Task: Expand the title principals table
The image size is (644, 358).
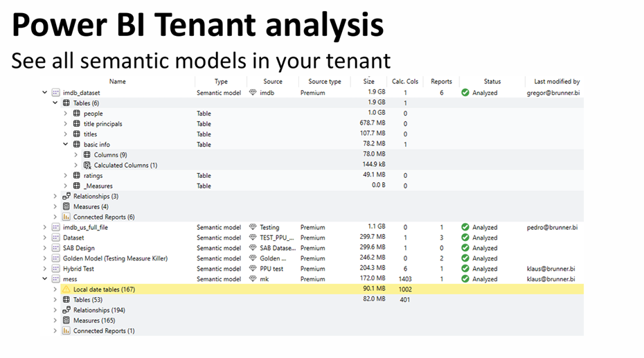Action: tap(66, 124)
